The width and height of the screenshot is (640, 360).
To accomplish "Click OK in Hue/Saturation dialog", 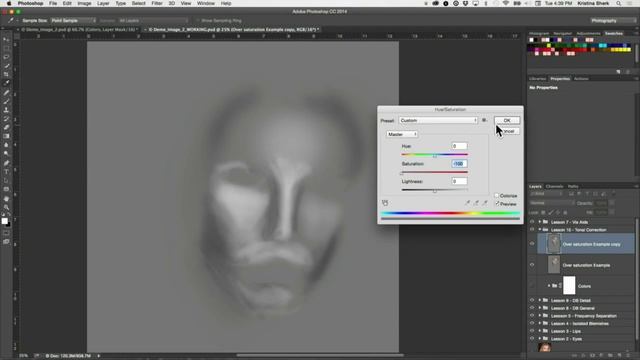I will [x=507, y=120].
